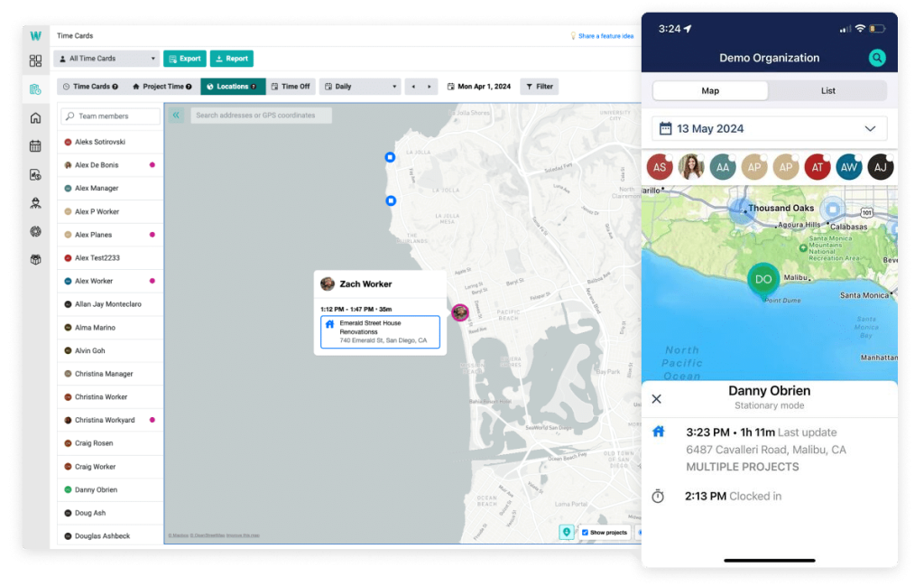This screenshot has height=586, width=924.
Task: Click the home icon in left sidebar
Action: coord(35,118)
